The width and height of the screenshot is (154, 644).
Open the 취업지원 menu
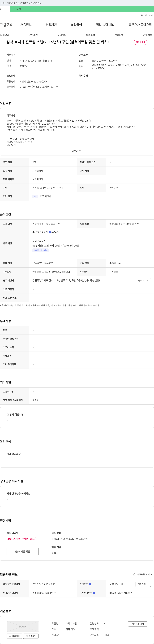tap(51, 25)
